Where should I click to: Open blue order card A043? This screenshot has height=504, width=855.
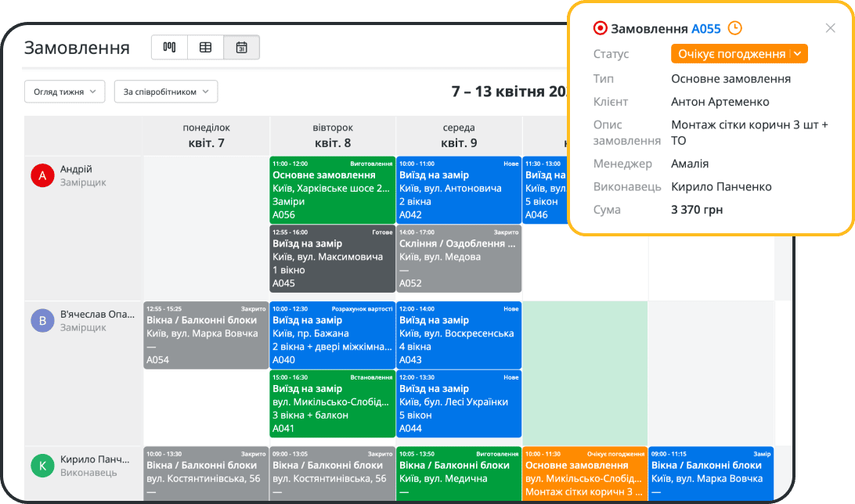coord(458,334)
